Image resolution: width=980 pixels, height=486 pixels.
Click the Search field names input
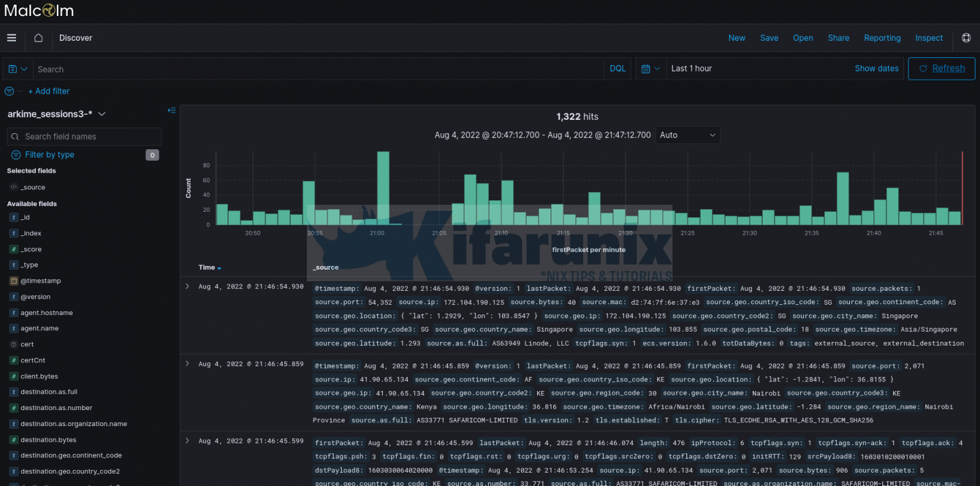(89, 136)
